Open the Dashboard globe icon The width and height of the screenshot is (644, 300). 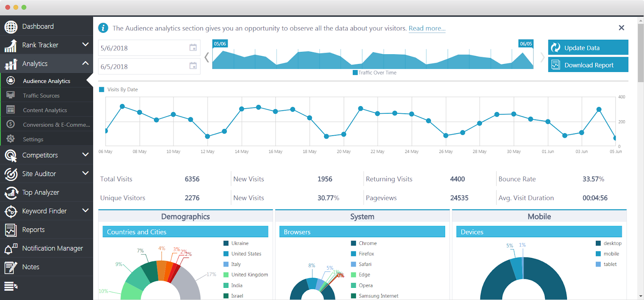[11, 27]
